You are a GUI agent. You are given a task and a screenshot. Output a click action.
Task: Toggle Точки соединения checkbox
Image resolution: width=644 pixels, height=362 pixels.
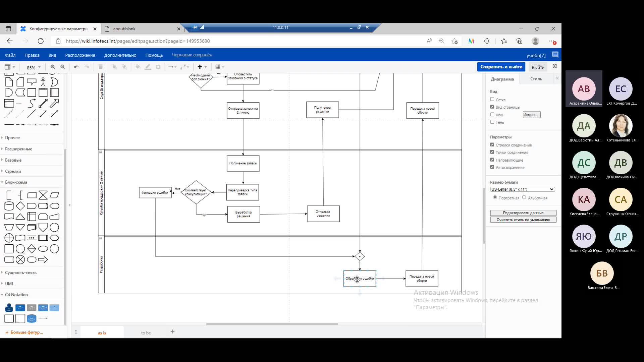click(492, 152)
